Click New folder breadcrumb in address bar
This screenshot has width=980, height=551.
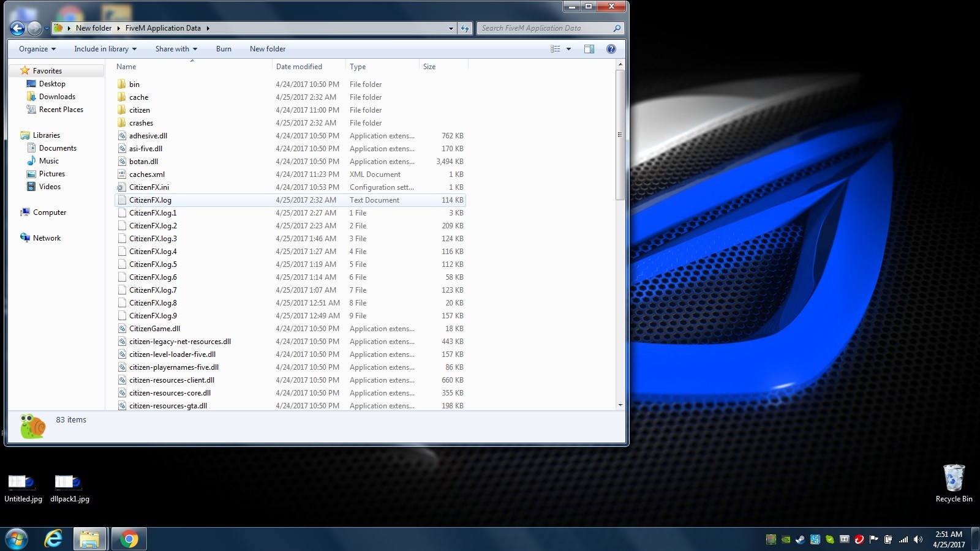pyautogui.click(x=94, y=28)
